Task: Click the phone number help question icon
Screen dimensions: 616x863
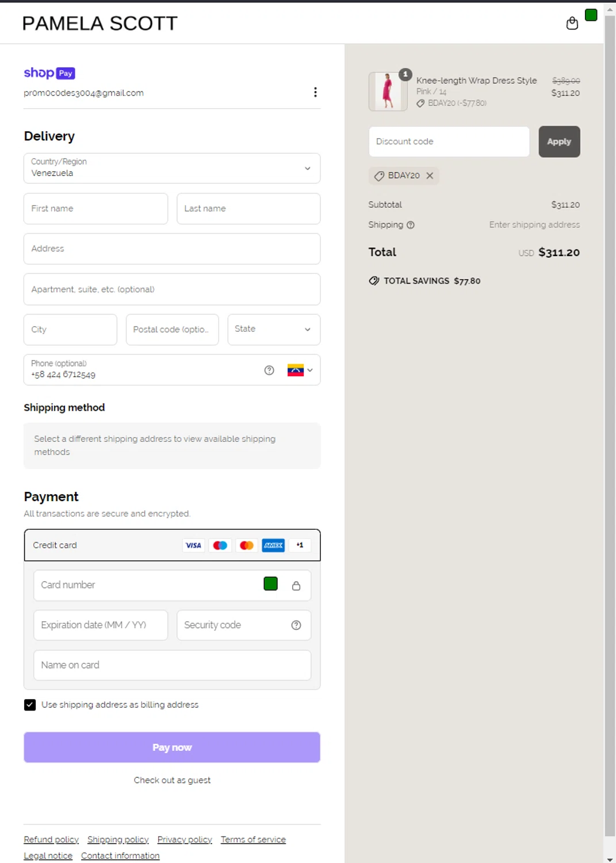Action: click(x=269, y=370)
